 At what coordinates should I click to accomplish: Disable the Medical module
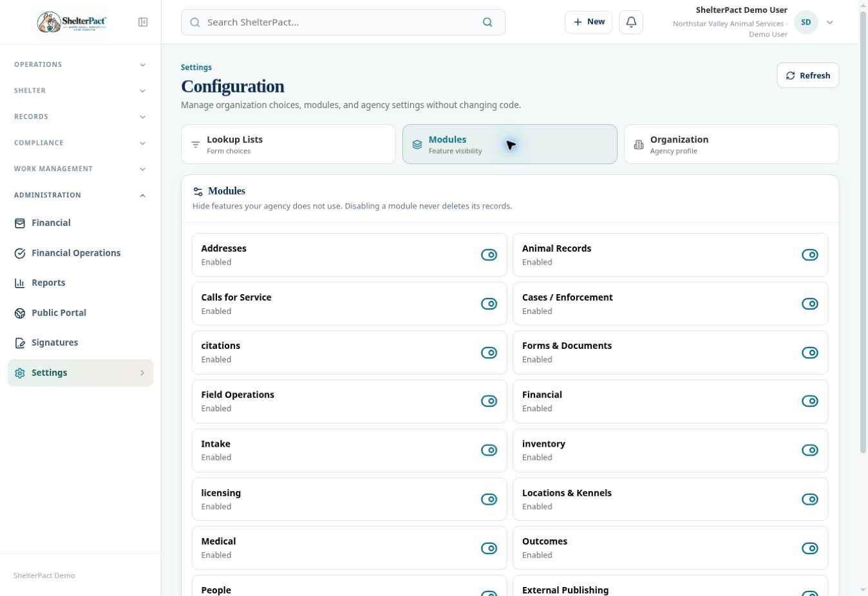point(489,548)
